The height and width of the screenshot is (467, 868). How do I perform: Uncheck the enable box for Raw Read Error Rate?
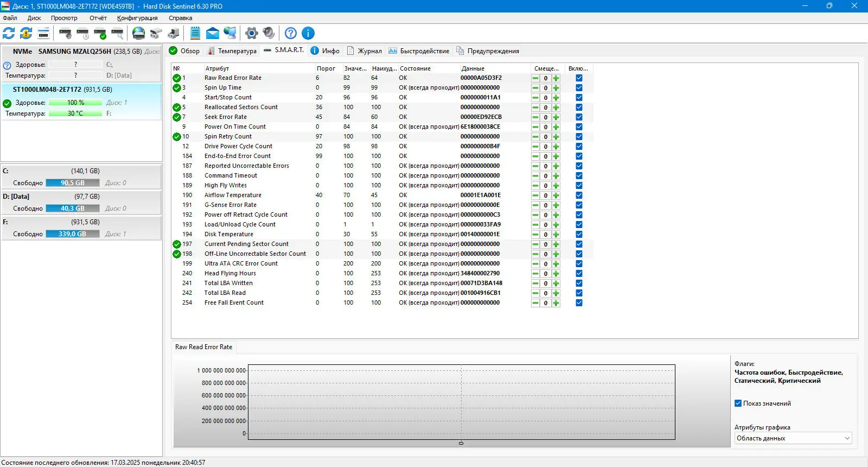pos(579,78)
